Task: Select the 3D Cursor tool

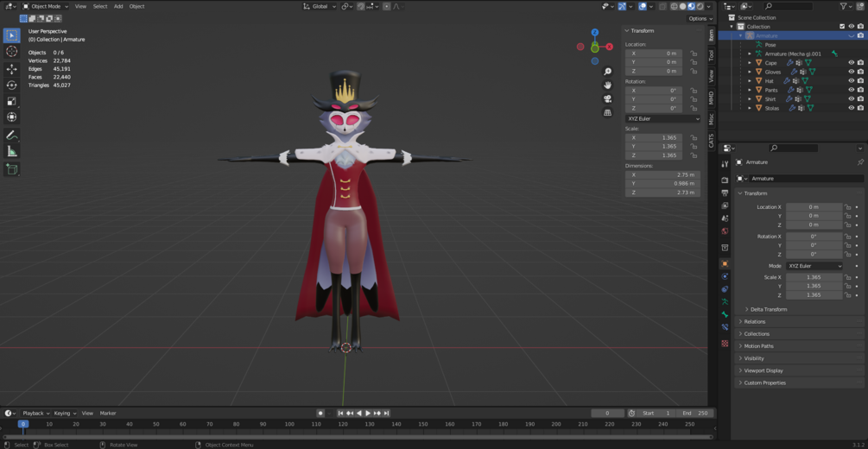Action: tap(11, 52)
